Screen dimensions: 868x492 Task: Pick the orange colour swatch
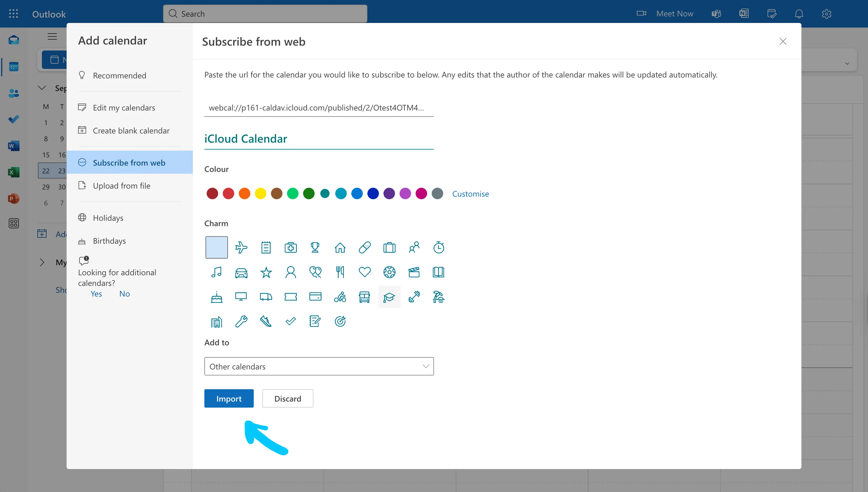(x=244, y=194)
